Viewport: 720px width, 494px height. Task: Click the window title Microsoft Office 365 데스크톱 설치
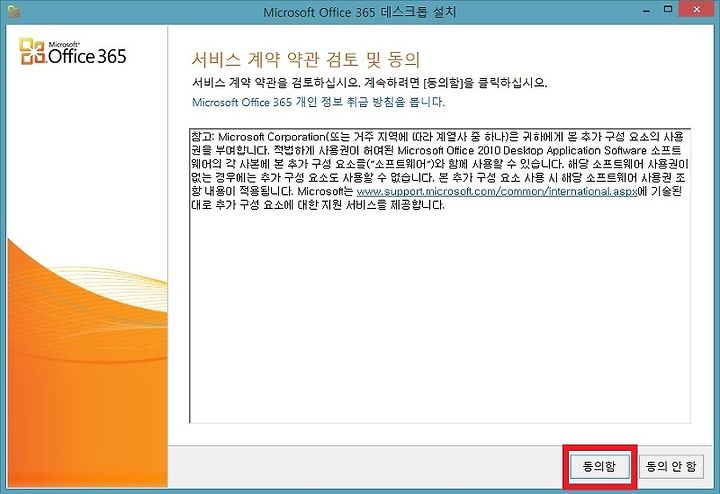360,11
